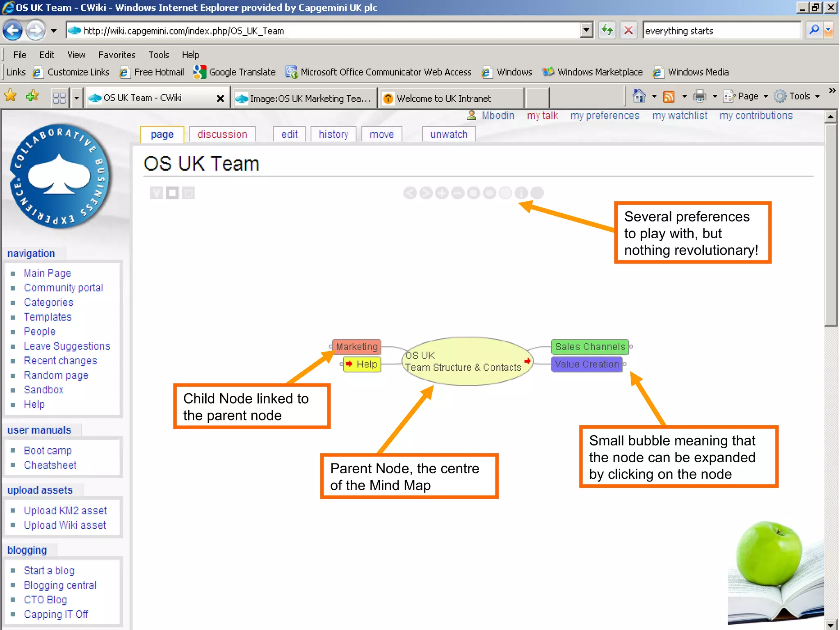Click the red Stop loading icon

tap(628, 31)
